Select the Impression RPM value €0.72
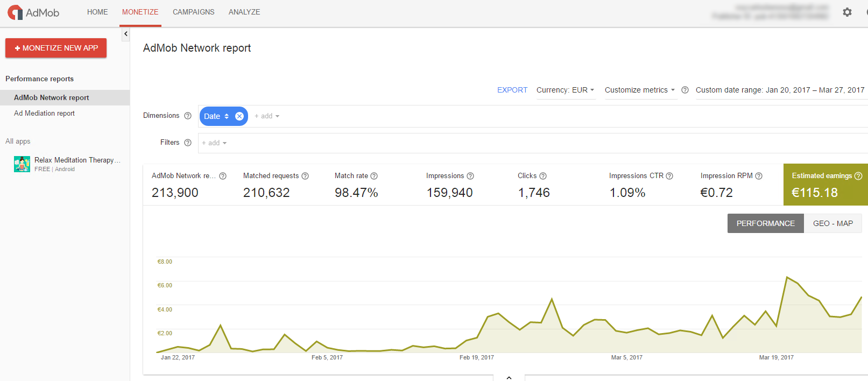Screen dimensions: 868x381 717,193
